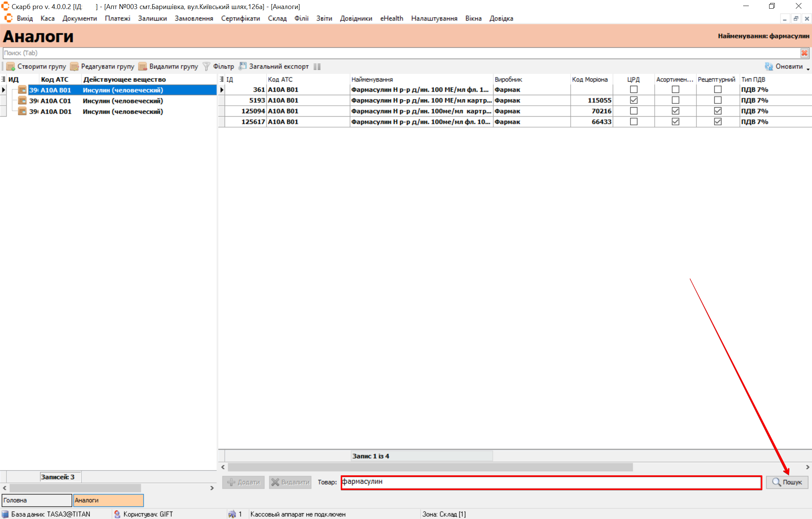Open the Фільтр funnel icon
This screenshot has width=812, height=519.
coord(206,67)
